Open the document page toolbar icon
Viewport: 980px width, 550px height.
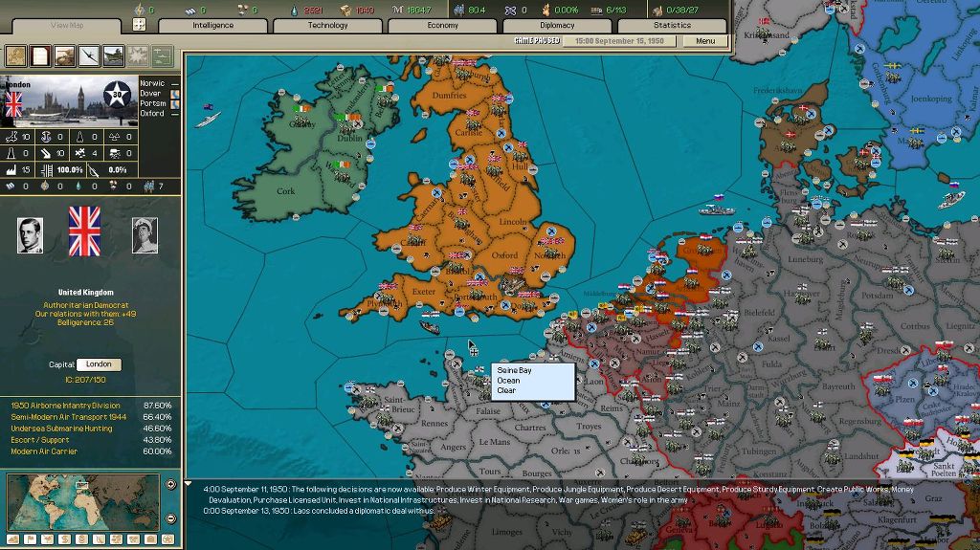click(40, 55)
